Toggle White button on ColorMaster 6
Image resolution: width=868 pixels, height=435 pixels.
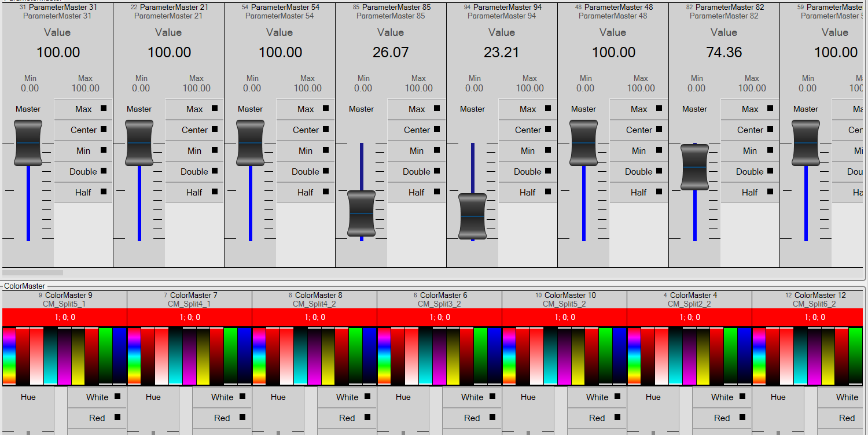[x=472, y=397]
